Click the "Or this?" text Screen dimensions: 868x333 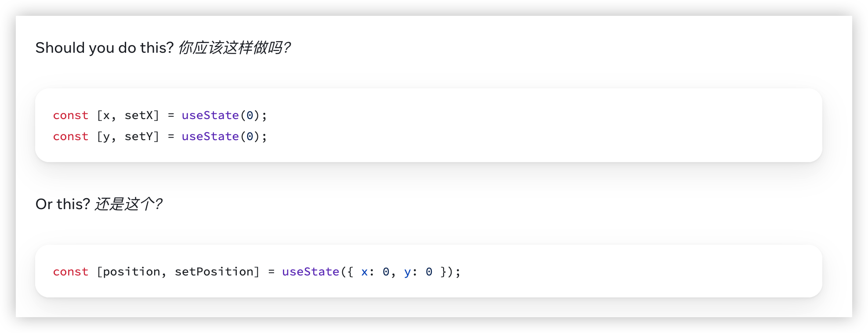coord(62,204)
